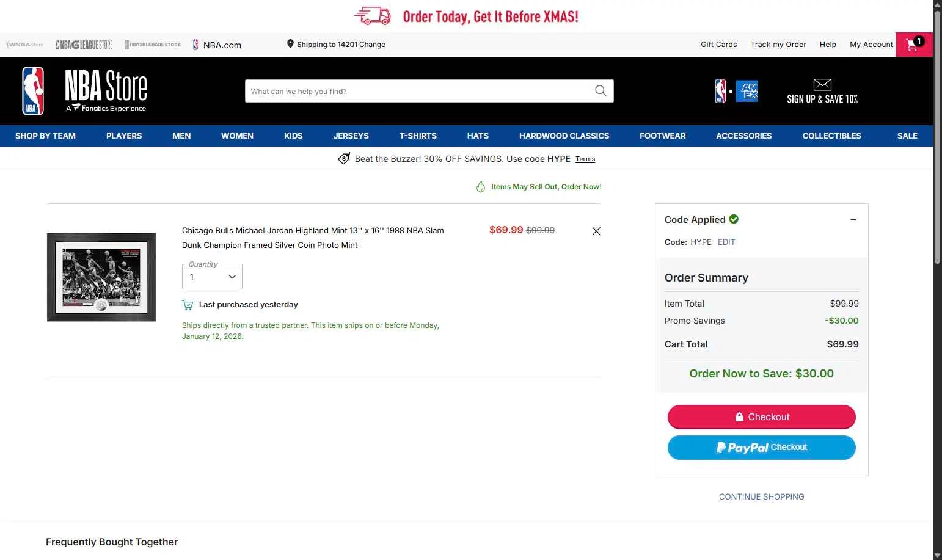Screen dimensions: 942x560
Task: Open Track my Order link
Action: click(778, 45)
